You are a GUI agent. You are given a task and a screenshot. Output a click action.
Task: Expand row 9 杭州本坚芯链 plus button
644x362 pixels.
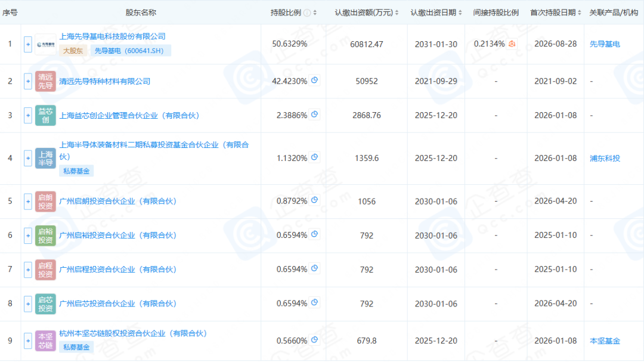[x=28, y=341]
